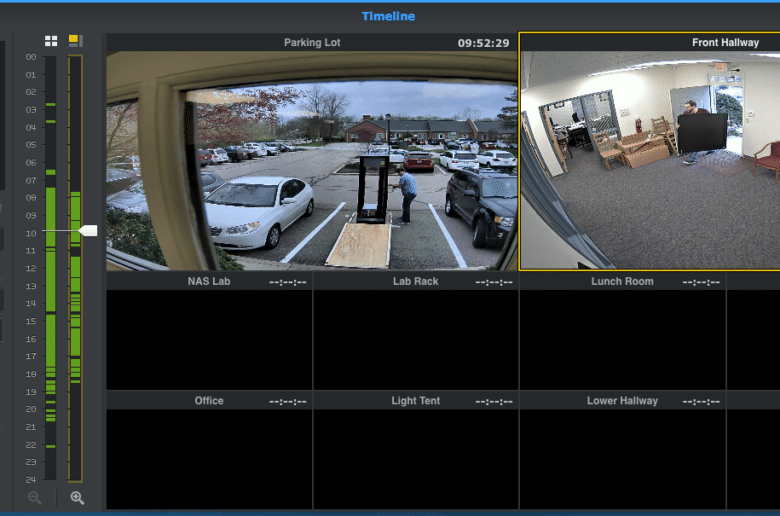Screen dimensions: 780x516
Task: Select the all-cameras grid timeline icon
Action: [x=51, y=41]
